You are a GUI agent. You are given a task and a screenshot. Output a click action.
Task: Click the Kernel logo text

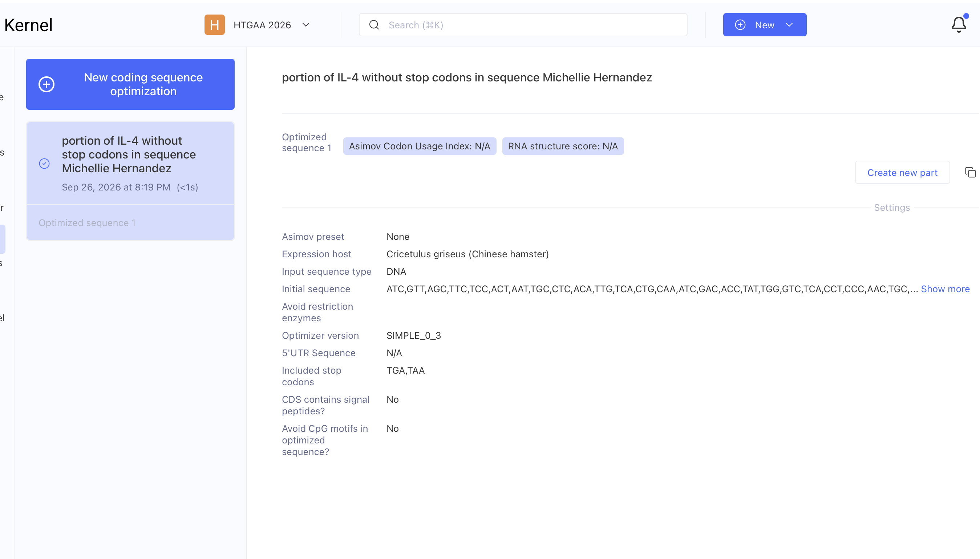28,25
